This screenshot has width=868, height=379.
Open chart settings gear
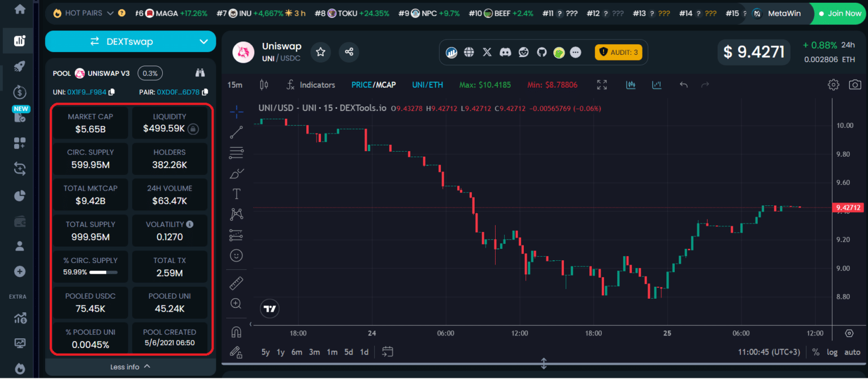833,84
